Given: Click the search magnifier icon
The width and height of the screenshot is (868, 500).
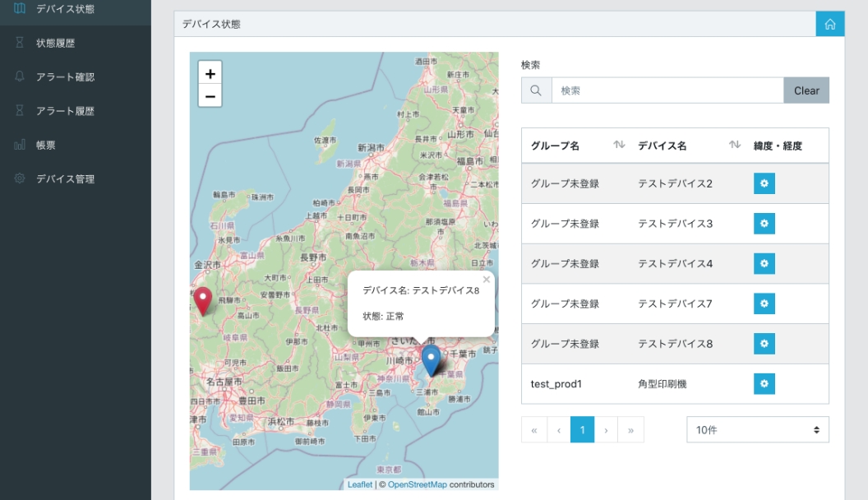Looking at the screenshot, I should point(536,90).
